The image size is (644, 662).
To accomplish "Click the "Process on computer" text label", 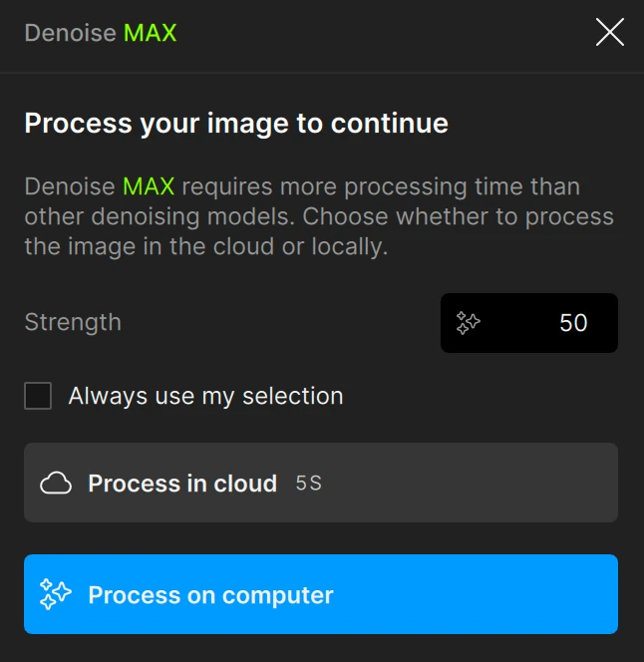I will coord(210,595).
